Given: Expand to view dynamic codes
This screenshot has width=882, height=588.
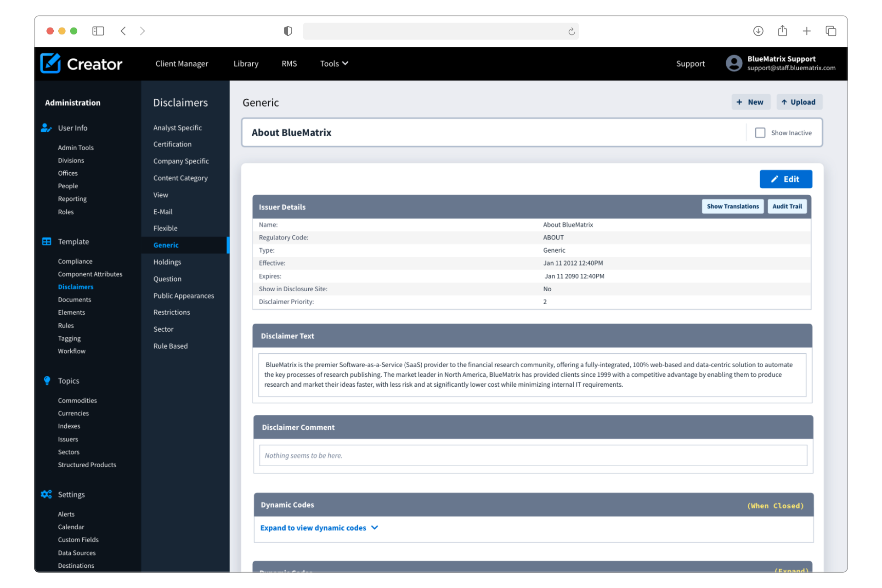Looking at the screenshot, I should 319,527.
